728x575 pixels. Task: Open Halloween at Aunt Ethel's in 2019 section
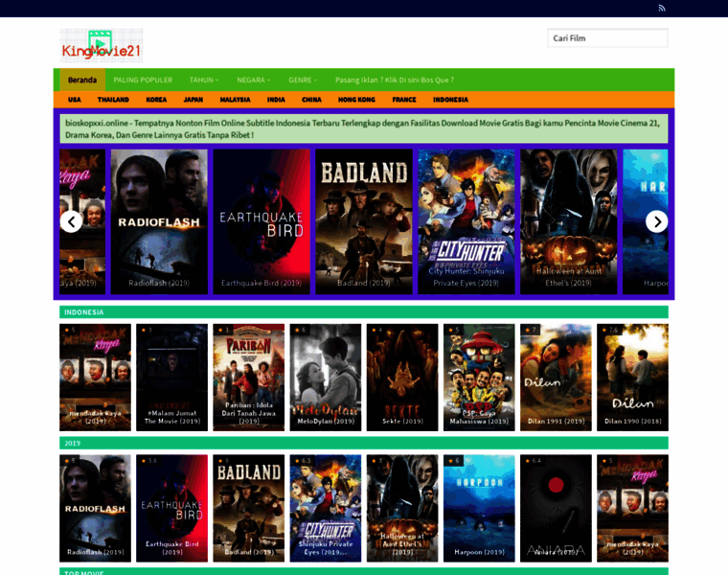tap(402, 508)
